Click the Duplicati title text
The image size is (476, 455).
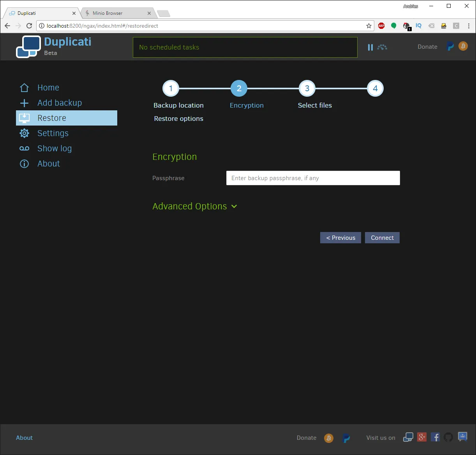tap(68, 42)
